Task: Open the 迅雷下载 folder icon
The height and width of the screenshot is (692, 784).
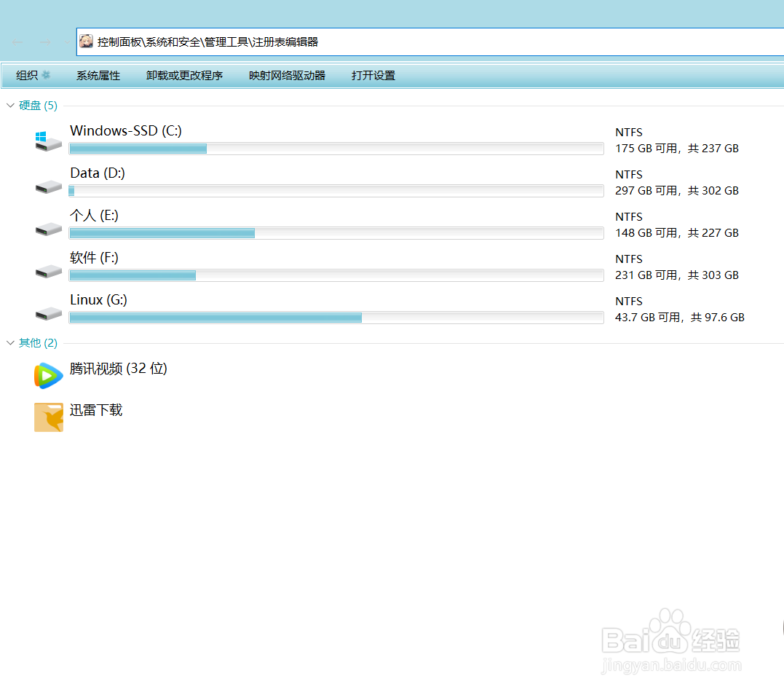Action: click(49, 417)
